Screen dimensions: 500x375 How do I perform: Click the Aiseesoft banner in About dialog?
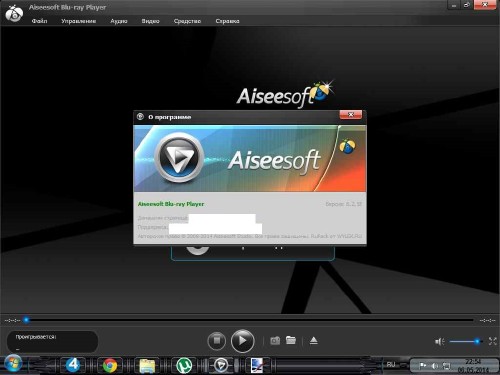coord(250,158)
